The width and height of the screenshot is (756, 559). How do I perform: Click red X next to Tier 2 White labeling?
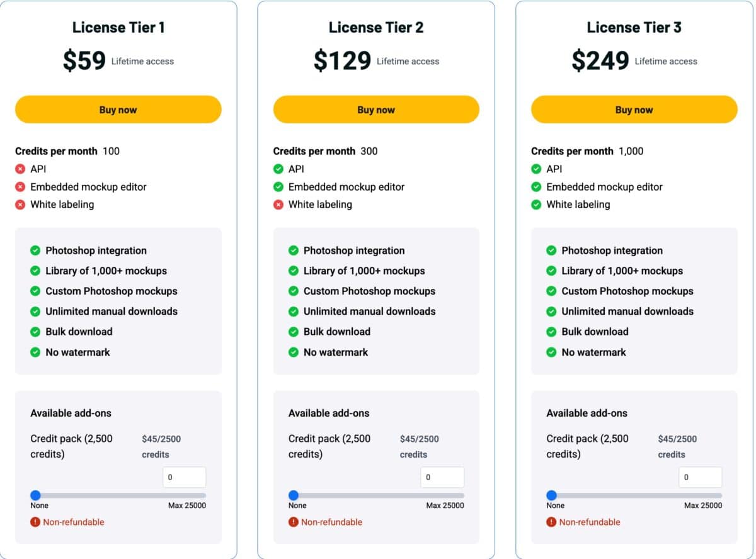click(x=278, y=205)
